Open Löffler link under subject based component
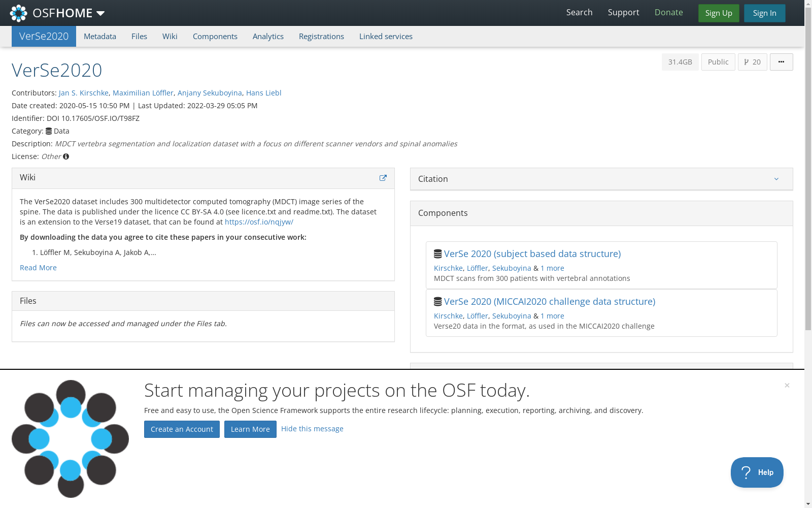This screenshot has width=812, height=508. pos(477,268)
